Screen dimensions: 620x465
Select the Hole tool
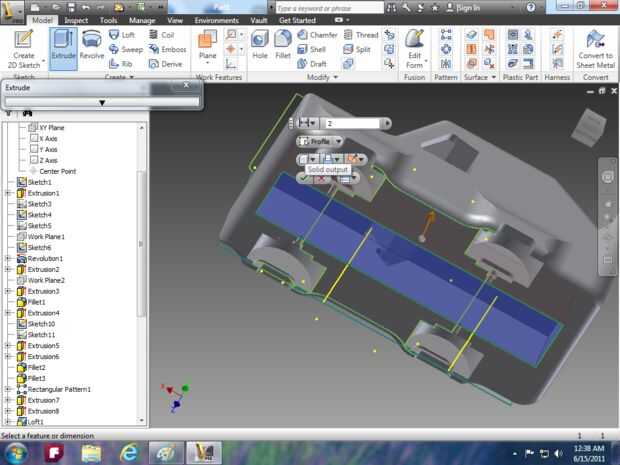click(260, 45)
